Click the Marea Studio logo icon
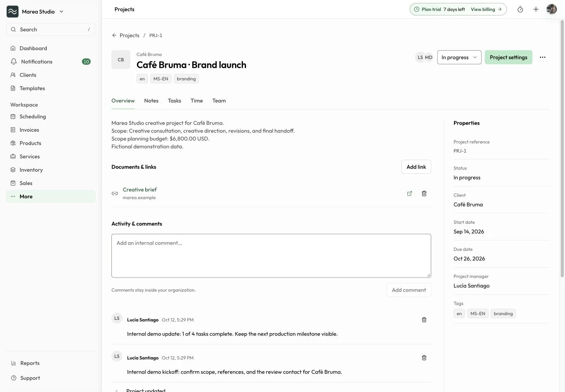 pyautogui.click(x=13, y=11)
